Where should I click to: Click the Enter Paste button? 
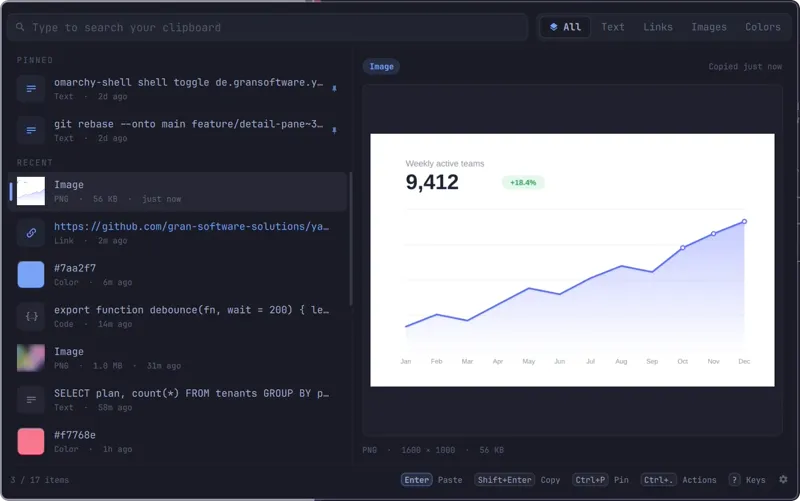(432, 480)
